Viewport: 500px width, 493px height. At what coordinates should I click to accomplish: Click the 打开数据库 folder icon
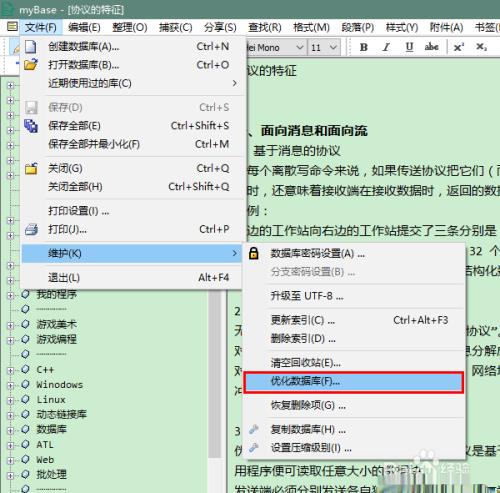pos(31,65)
